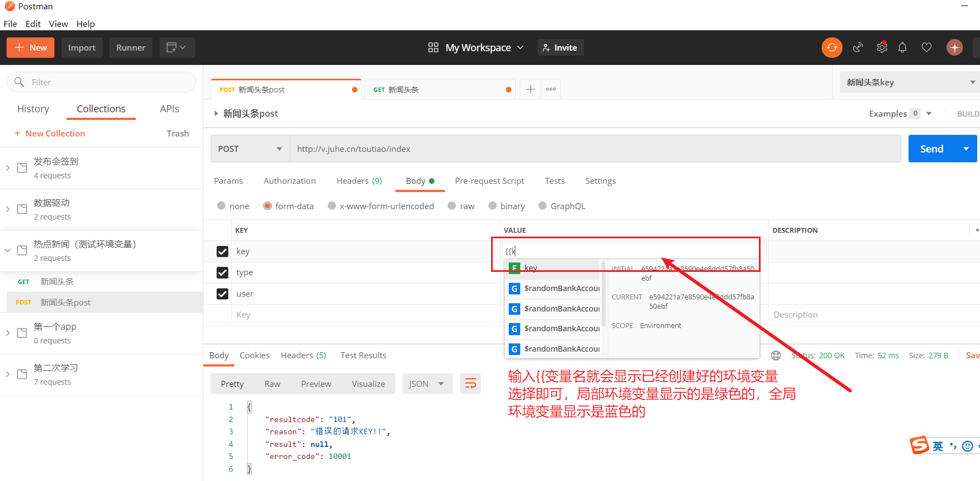Uncheck the type row checkbox
This screenshot has height=481, width=980.
[222, 272]
